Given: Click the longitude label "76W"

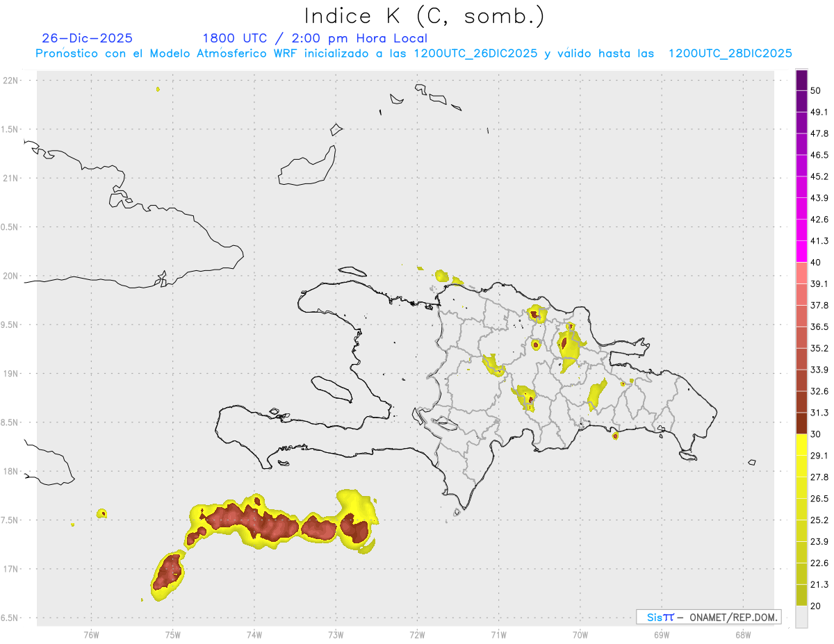Looking at the screenshot, I should (91, 634).
